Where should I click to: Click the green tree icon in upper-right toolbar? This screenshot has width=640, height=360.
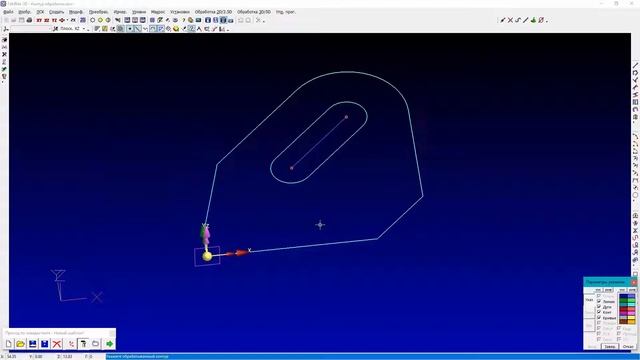tap(533, 20)
